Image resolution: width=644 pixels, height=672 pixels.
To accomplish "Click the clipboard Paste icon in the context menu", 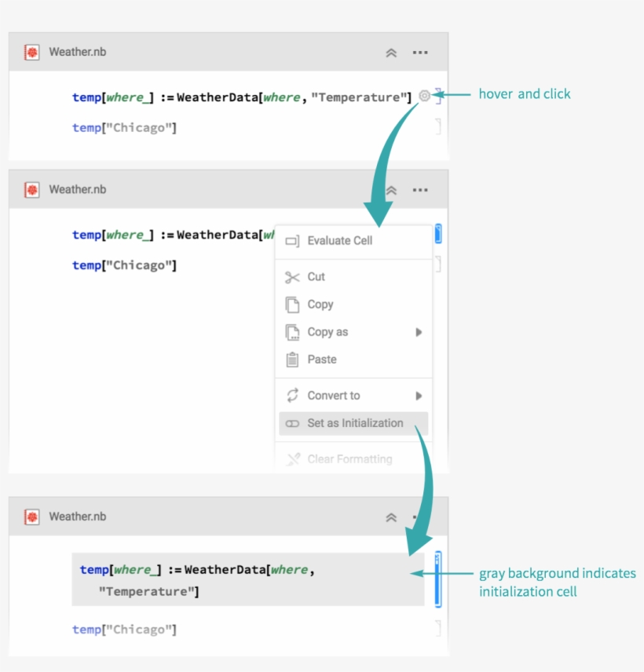I will (292, 360).
